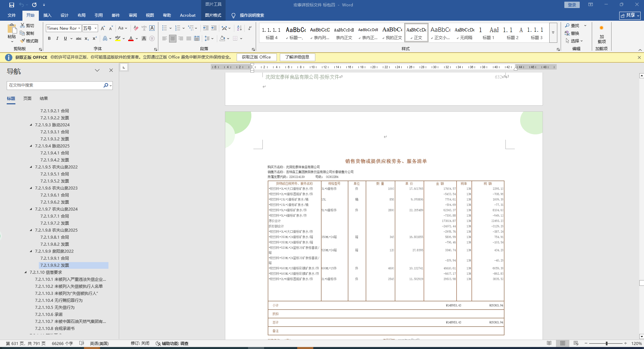The width and height of the screenshot is (644, 349).
Task: Open the Acrobat ribbon tab
Action: point(188,15)
